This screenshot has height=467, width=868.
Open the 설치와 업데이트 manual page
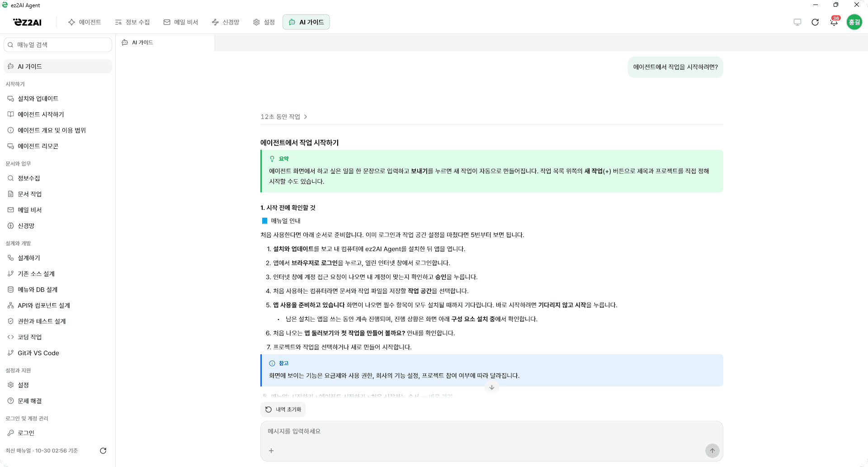(58, 99)
